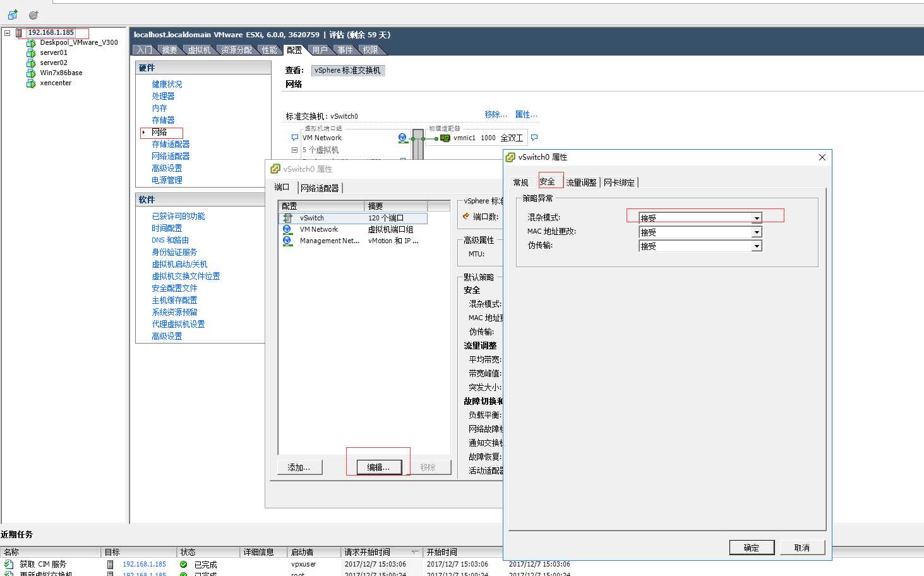The width and height of the screenshot is (924, 576).
Task: Click the server01 VM icon
Action: pos(31,52)
